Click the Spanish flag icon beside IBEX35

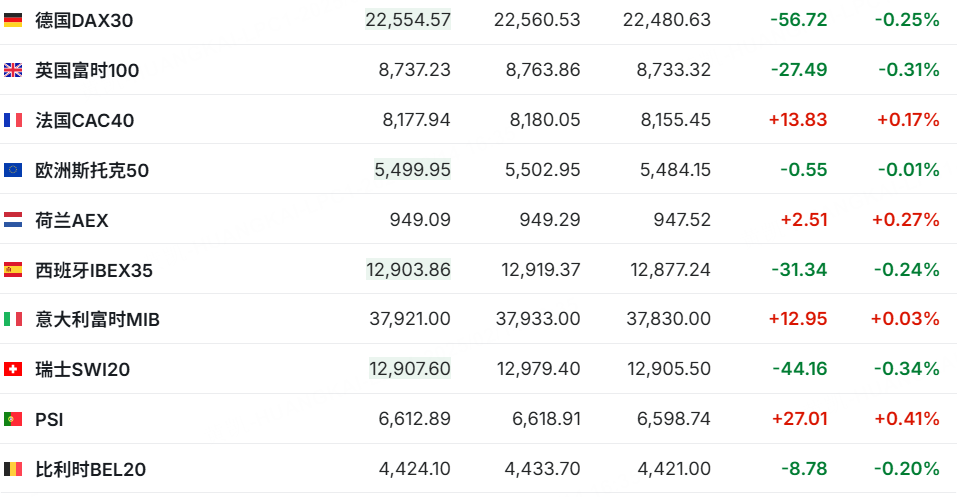coord(13,270)
